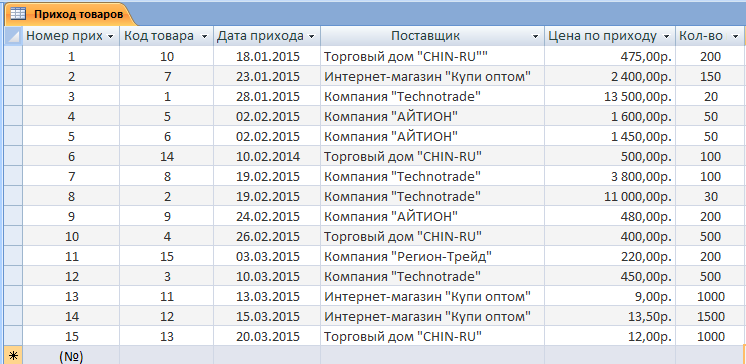
Task: Select the row selector for record 1
Action: click(13, 57)
